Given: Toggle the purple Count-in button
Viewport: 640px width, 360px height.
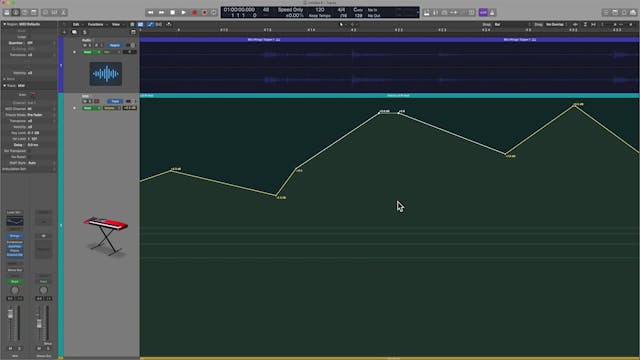Looking at the screenshot, I should pyautogui.click(x=483, y=13).
